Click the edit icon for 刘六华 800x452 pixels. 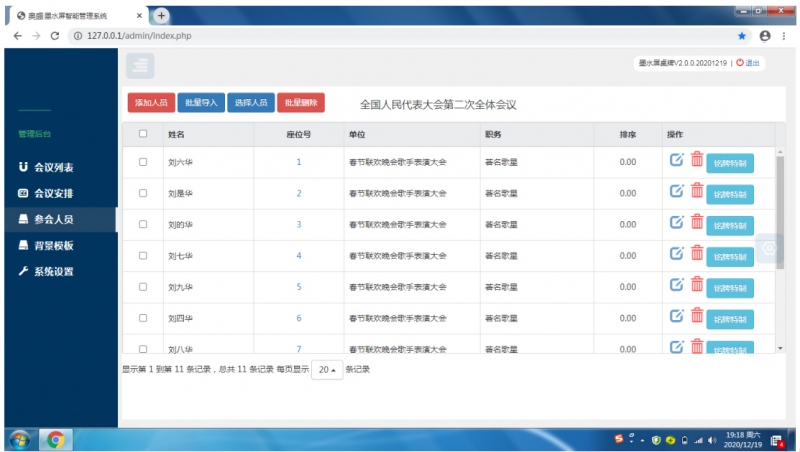click(x=676, y=160)
